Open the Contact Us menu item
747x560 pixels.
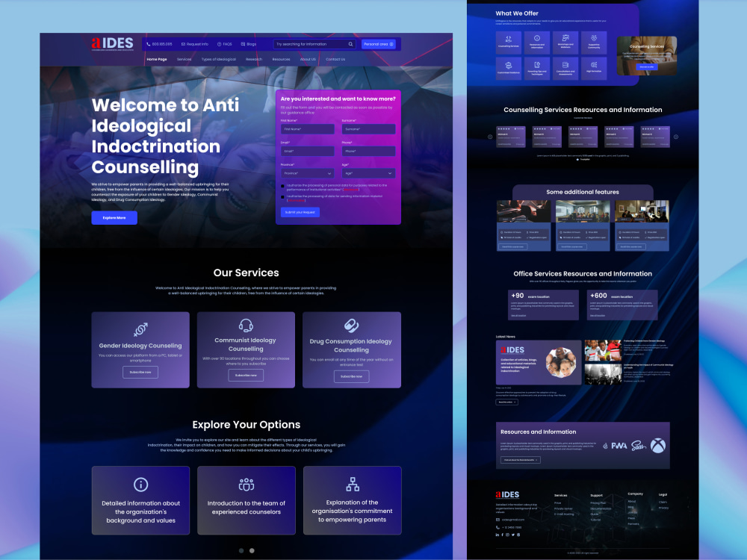pos(335,60)
